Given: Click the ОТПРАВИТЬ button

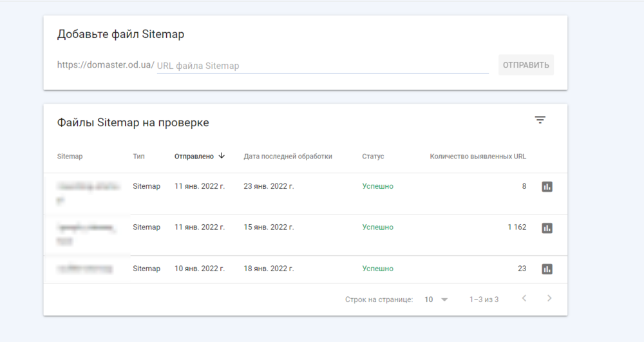Looking at the screenshot, I should (x=526, y=65).
